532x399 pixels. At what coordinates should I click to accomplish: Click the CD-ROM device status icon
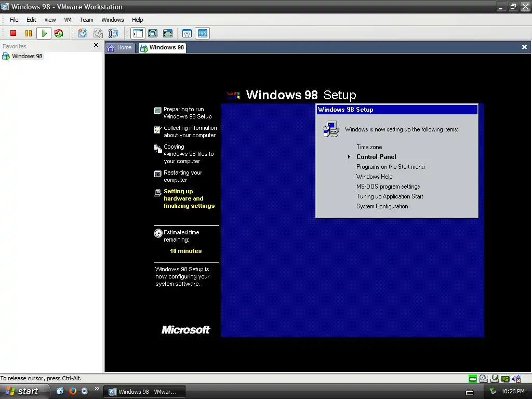(484, 379)
